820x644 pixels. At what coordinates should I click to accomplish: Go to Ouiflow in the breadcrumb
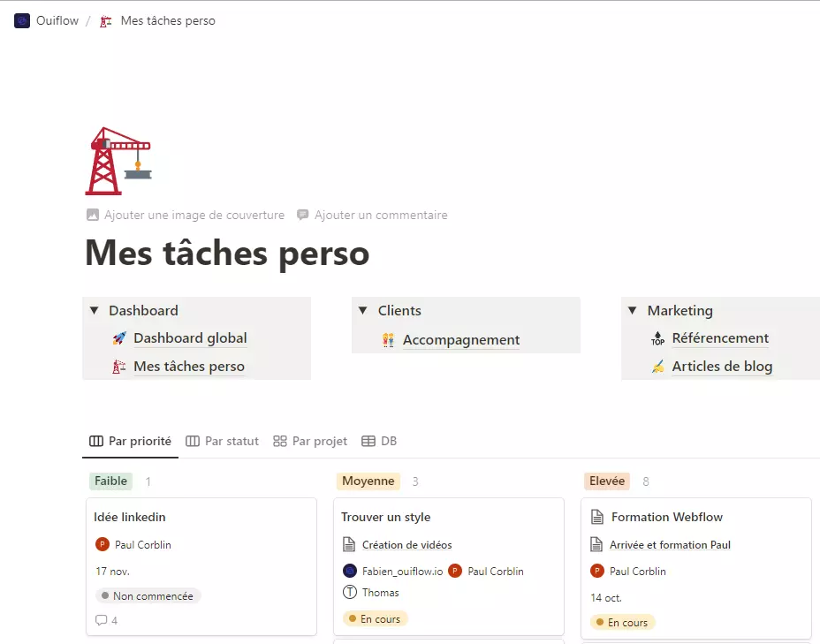[57, 21]
